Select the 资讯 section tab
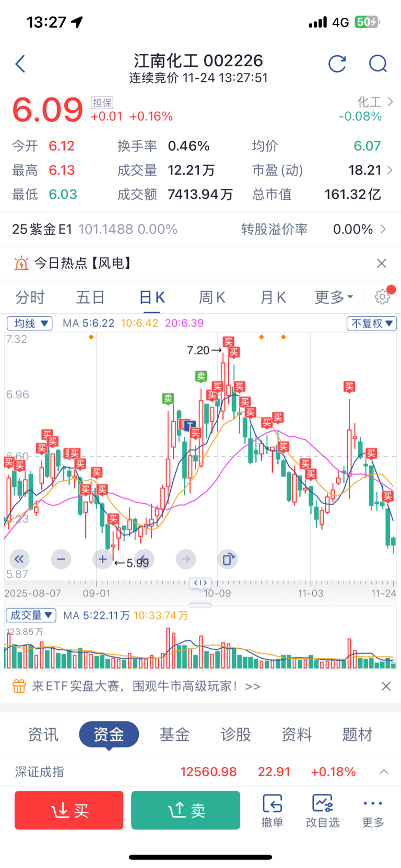Screen dimensions: 401x868 [43, 735]
